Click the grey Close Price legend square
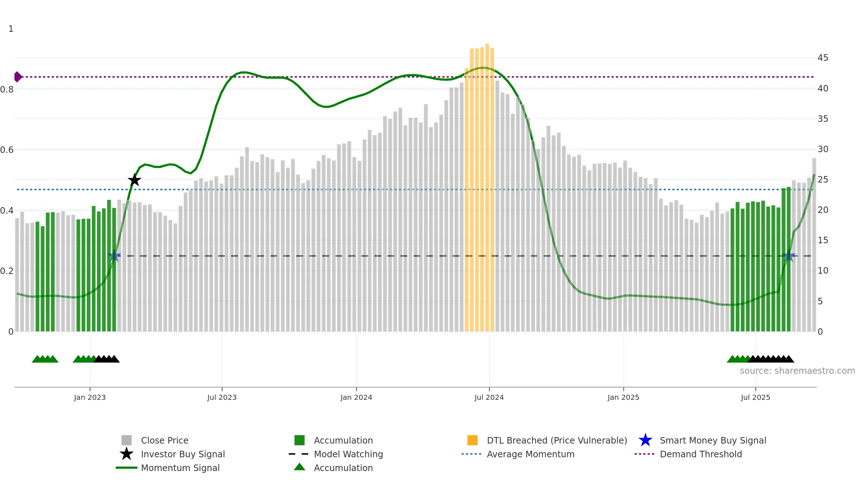 tap(127, 440)
